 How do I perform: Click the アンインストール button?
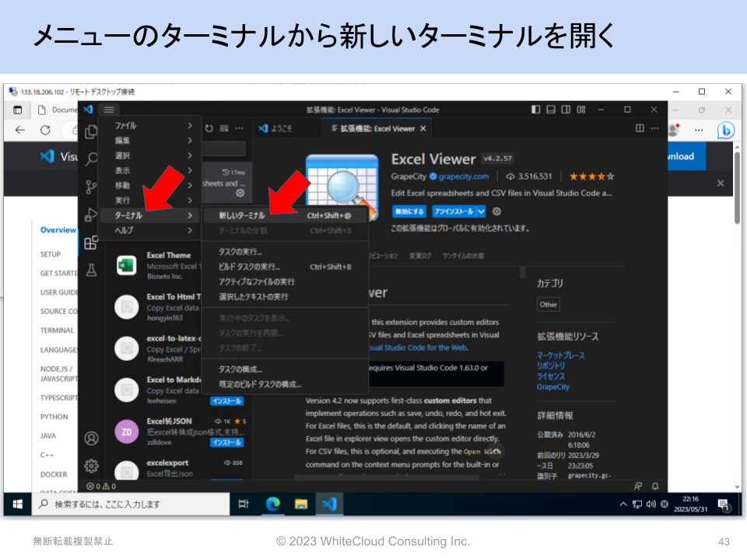(454, 212)
